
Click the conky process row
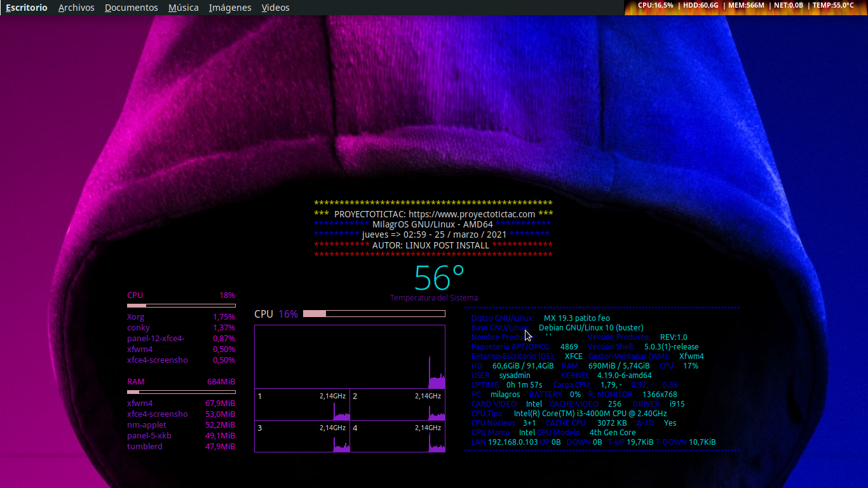(181, 328)
